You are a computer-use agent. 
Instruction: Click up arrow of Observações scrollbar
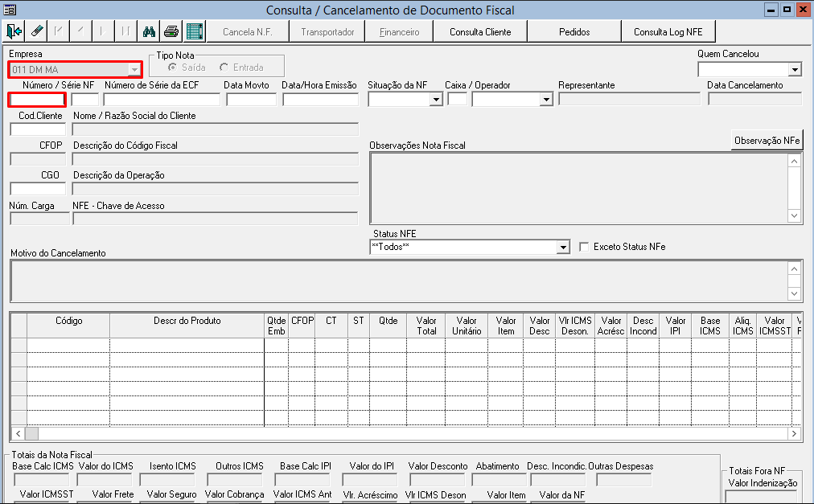pos(794,162)
